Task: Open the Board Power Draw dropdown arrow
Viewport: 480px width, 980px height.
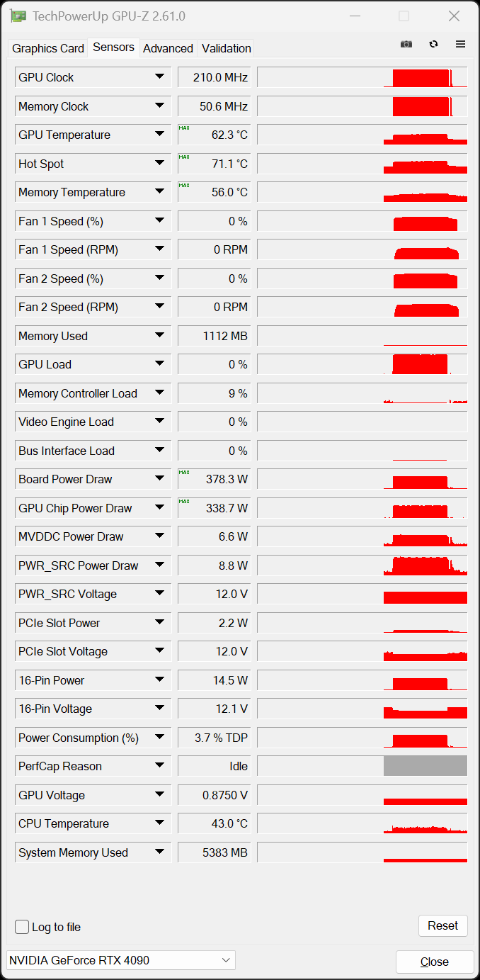Action: coord(159,479)
